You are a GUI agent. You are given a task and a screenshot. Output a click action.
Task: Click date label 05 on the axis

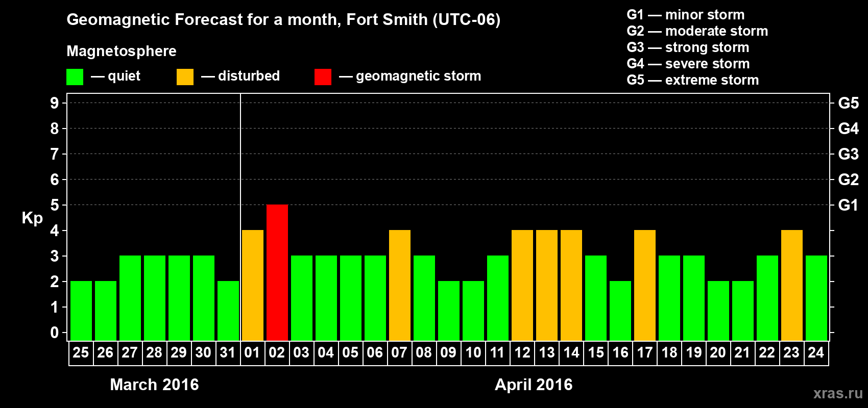[350, 352]
